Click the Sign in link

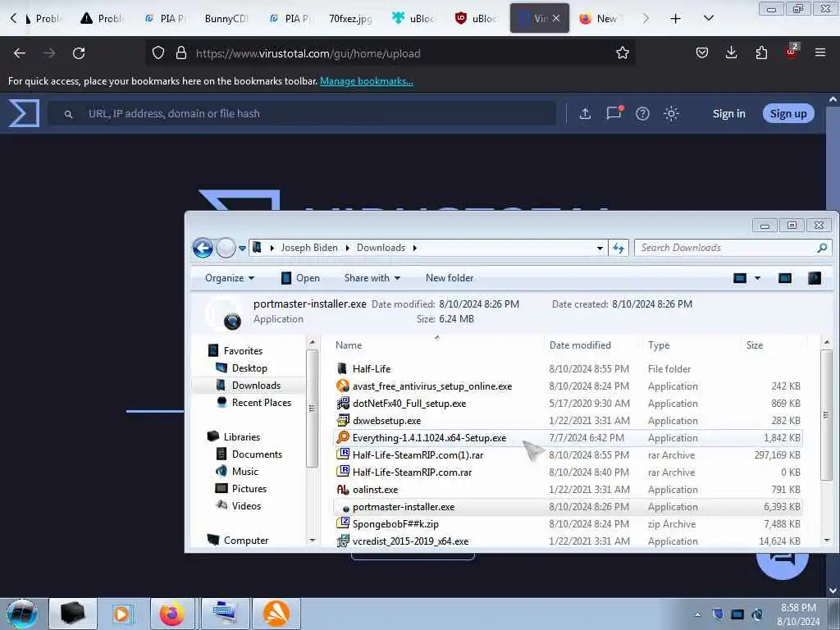click(728, 113)
